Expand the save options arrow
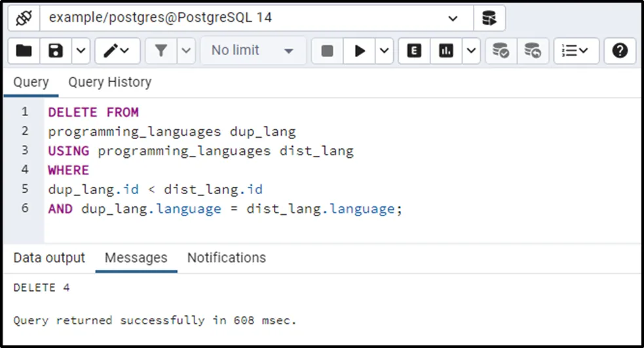644x348 pixels. [80, 50]
